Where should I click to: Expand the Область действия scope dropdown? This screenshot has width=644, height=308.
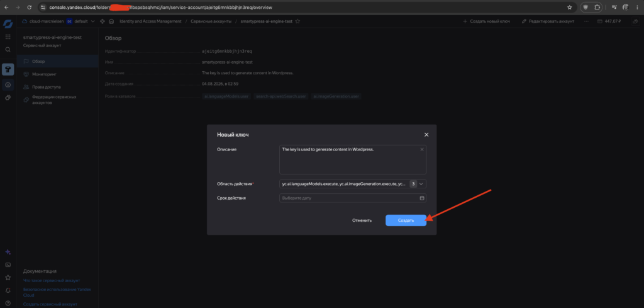click(x=421, y=184)
